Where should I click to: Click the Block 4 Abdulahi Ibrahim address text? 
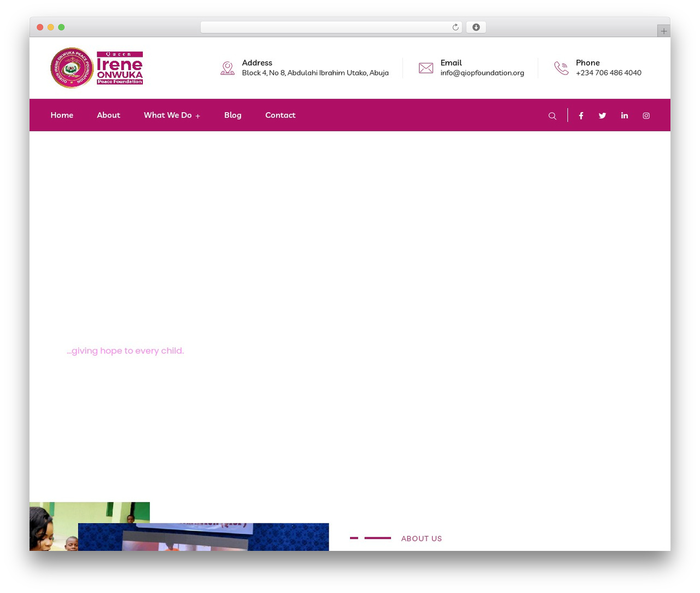pos(316,73)
